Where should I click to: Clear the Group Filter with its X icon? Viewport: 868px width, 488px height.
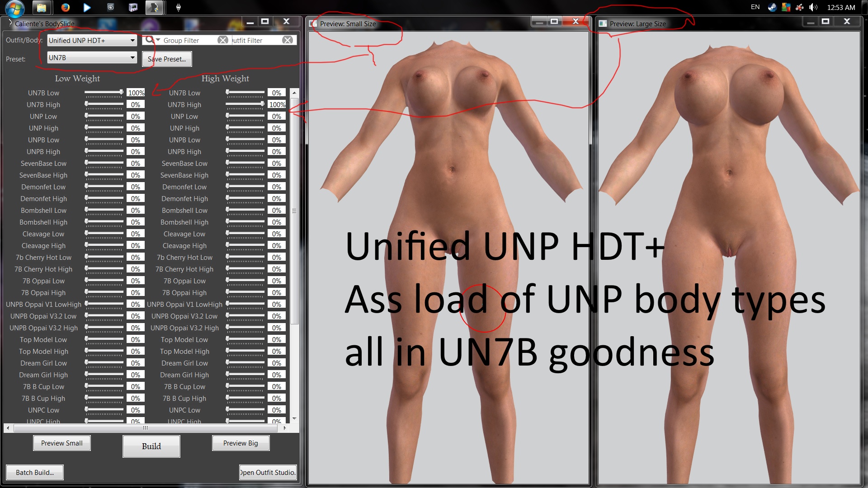pos(222,40)
